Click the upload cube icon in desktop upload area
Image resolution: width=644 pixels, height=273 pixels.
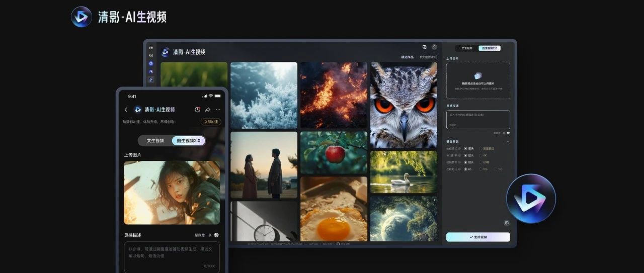pyautogui.click(x=478, y=75)
